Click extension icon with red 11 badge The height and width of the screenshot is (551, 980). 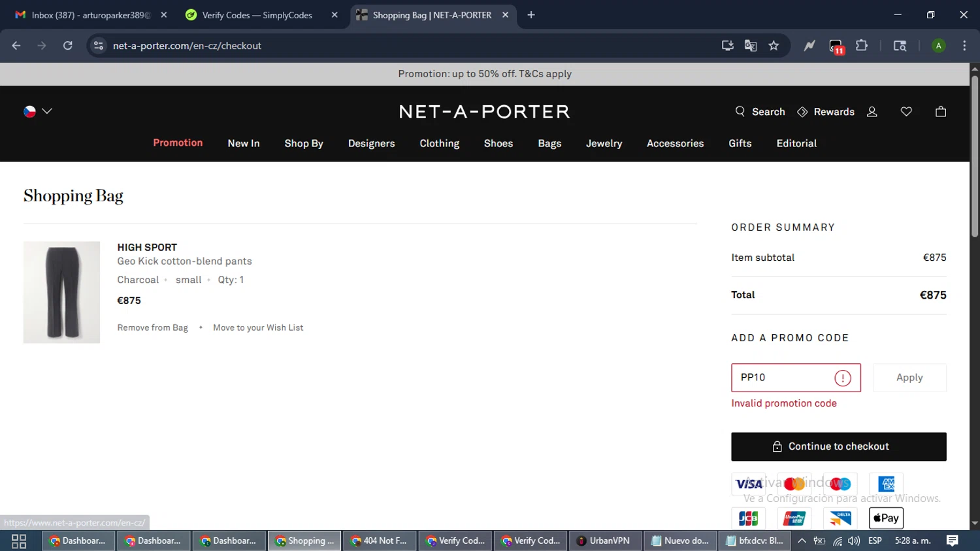[x=836, y=46]
